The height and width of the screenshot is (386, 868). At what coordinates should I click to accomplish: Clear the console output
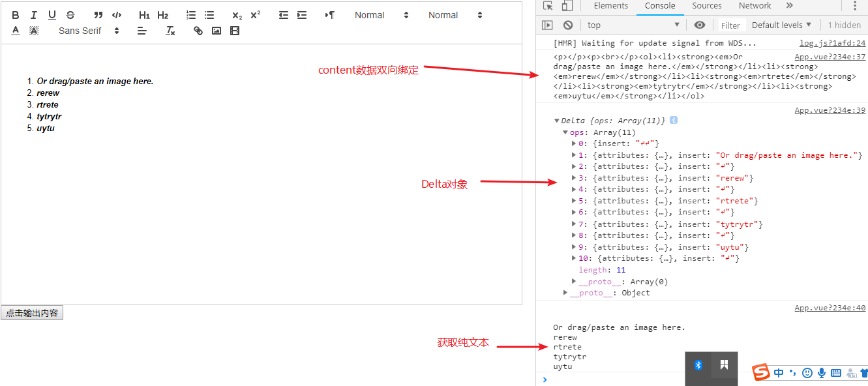tap(568, 25)
